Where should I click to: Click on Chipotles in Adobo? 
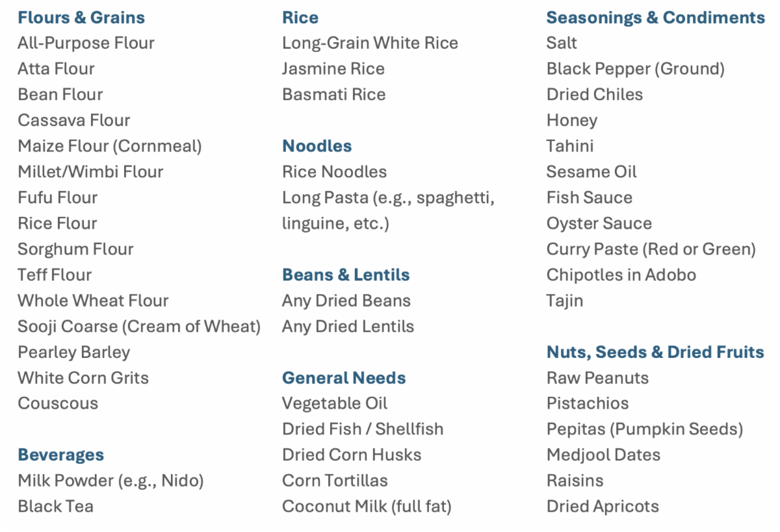coord(621,275)
